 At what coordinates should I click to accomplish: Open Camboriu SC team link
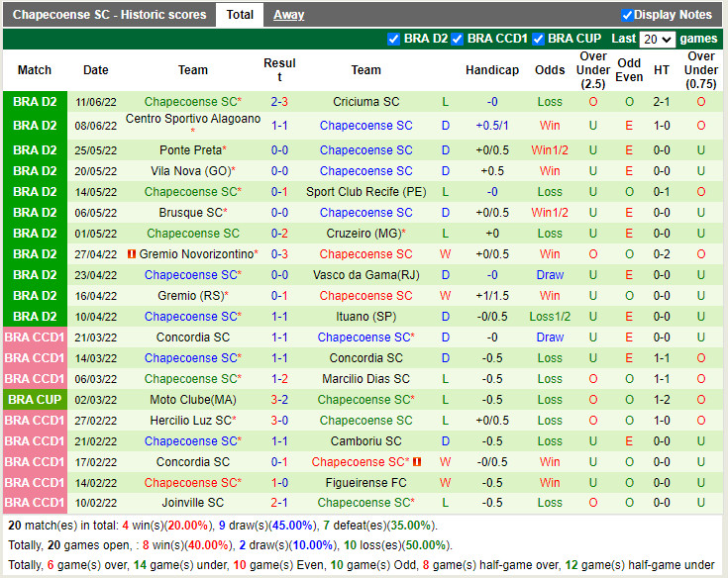coord(365,441)
